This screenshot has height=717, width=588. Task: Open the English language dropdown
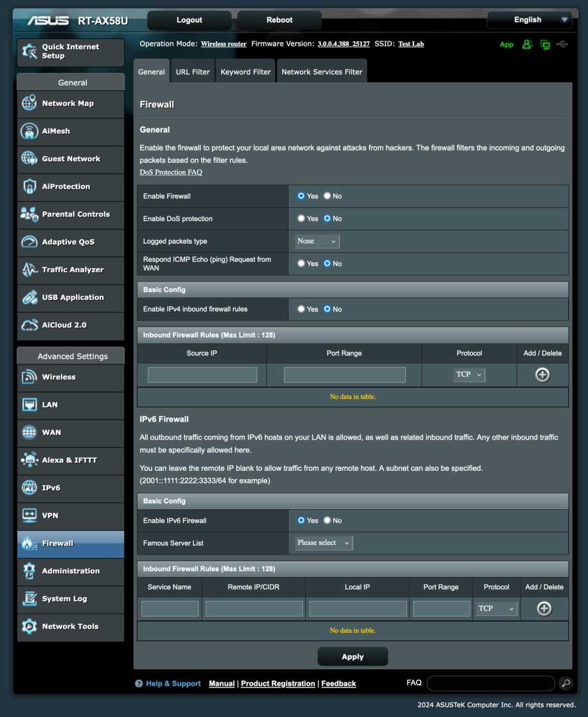click(529, 20)
